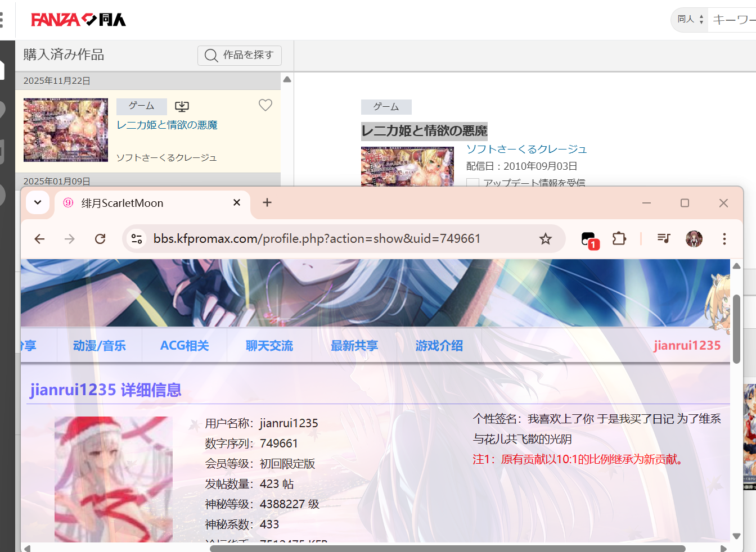Bookmark this page with the star icon
The width and height of the screenshot is (756, 552).
click(545, 239)
